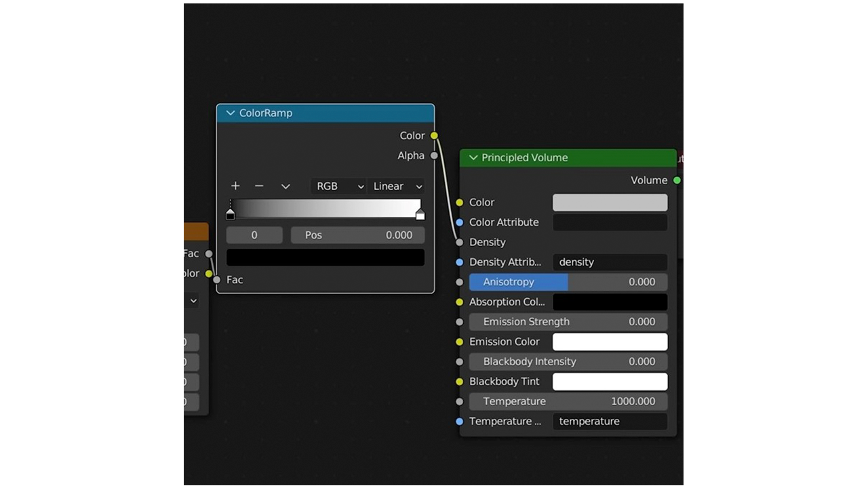Click the empty Color Attribute text field

point(610,222)
